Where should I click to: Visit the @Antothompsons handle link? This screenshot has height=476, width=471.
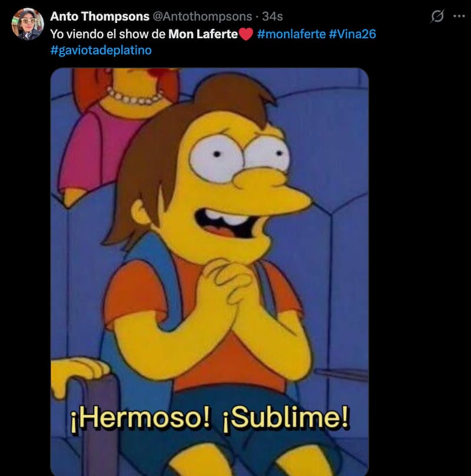tap(202, 16)
